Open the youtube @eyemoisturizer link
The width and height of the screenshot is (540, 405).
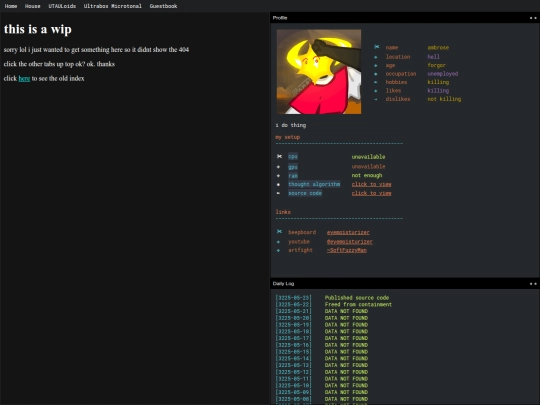pos(350,242)
